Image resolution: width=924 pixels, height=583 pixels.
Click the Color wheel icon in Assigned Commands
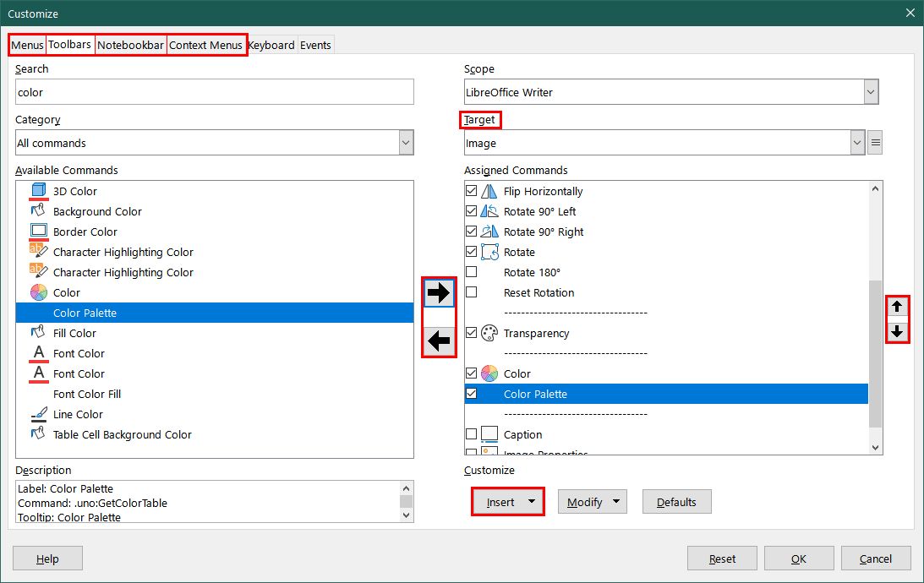[489, 373]
